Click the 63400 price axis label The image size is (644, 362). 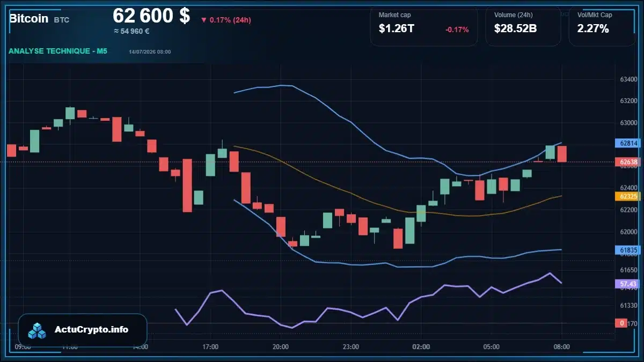coord(628,79)
